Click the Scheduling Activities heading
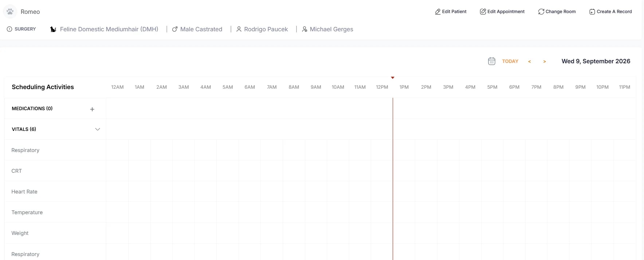The image size is (644, 260). point(43,87)
